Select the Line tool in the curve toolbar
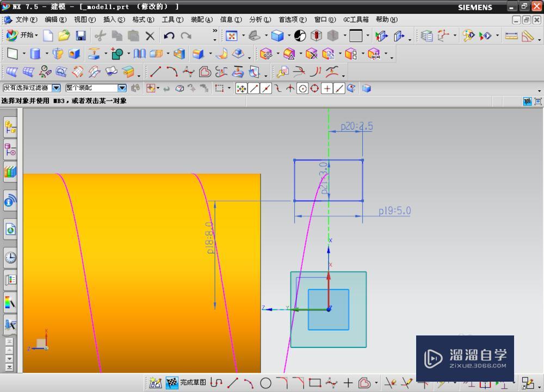544x392 pixels. click(x=155, y=72)
